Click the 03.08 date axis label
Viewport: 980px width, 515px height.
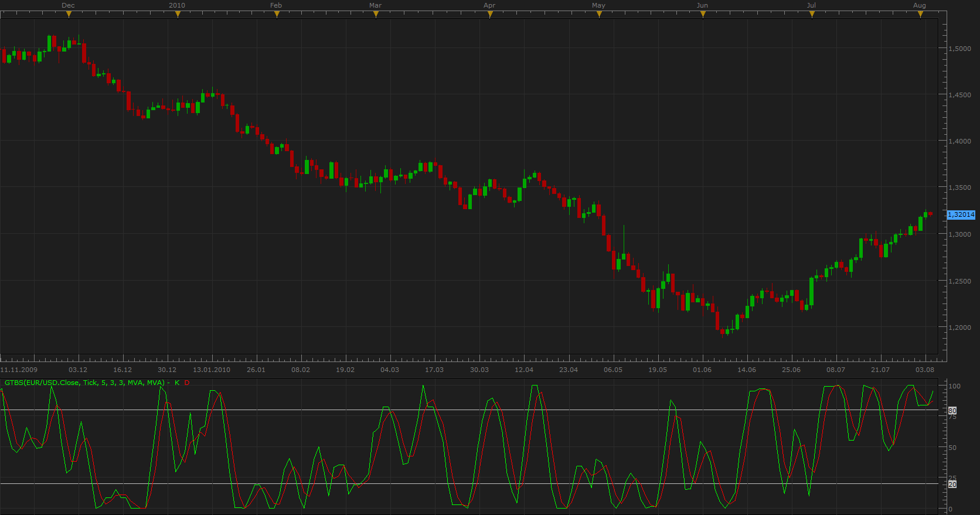tap(925, 370)
